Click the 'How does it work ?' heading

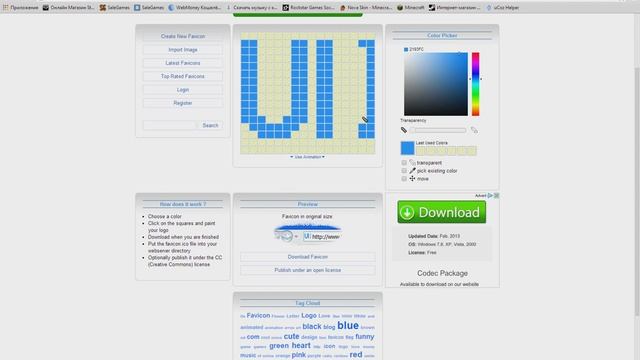coord(183,204)
